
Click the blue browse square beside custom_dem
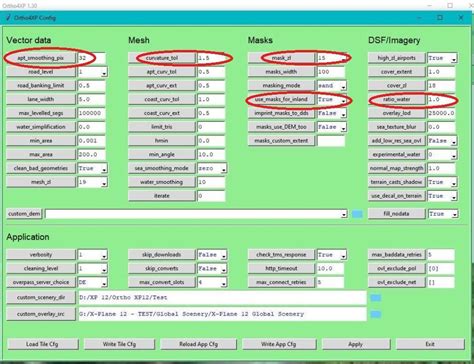coord(357,214)
